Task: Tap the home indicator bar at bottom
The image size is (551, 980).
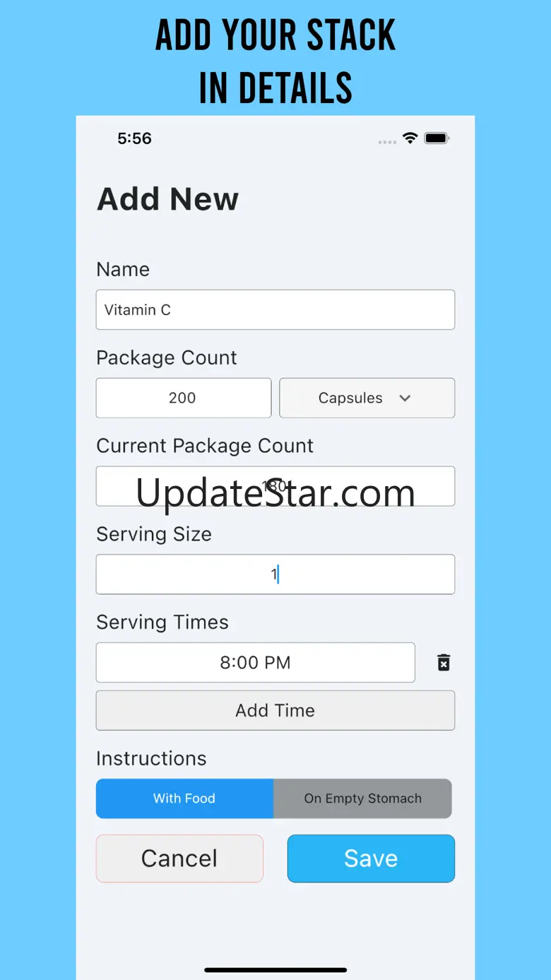Action: (x=275, y=970)
